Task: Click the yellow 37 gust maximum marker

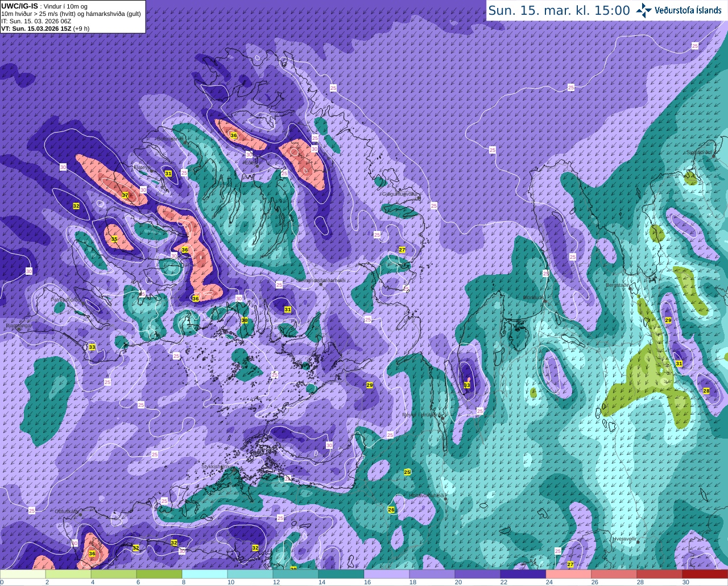Action: (125, 195)
